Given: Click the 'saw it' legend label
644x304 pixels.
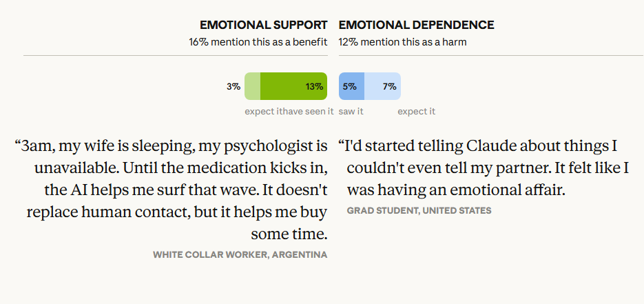Looking at the screenshot, I should (351, 112).
